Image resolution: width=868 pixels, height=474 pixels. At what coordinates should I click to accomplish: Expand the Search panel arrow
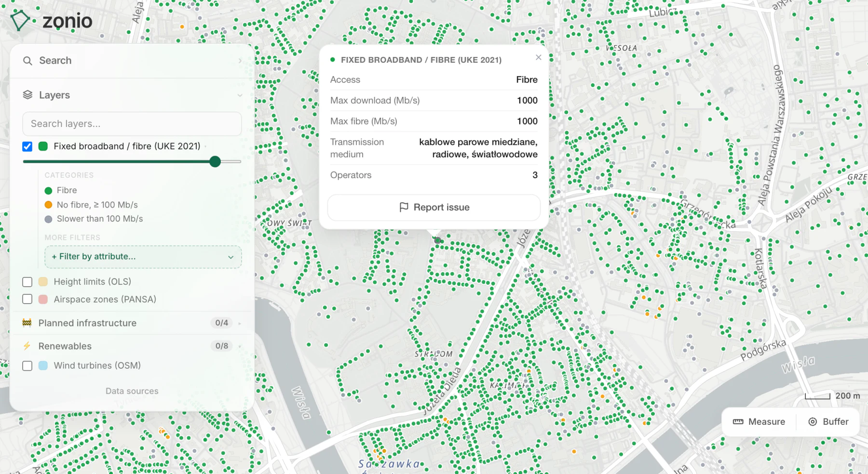(240, 61)
